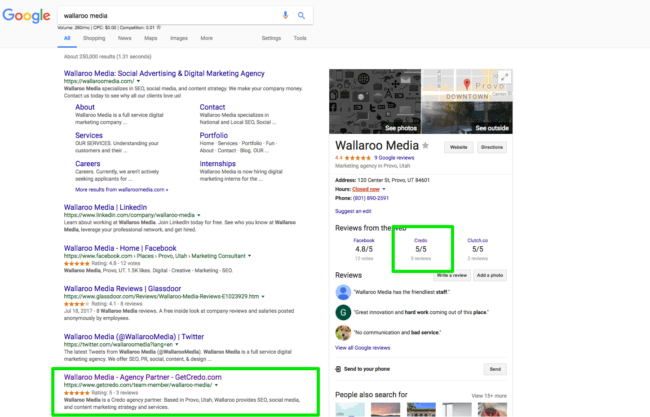The width and height of the screenshot is (650, 417).
Task: Open dropdown arrow beside Twitter URL
Action: tap(177, 344)
